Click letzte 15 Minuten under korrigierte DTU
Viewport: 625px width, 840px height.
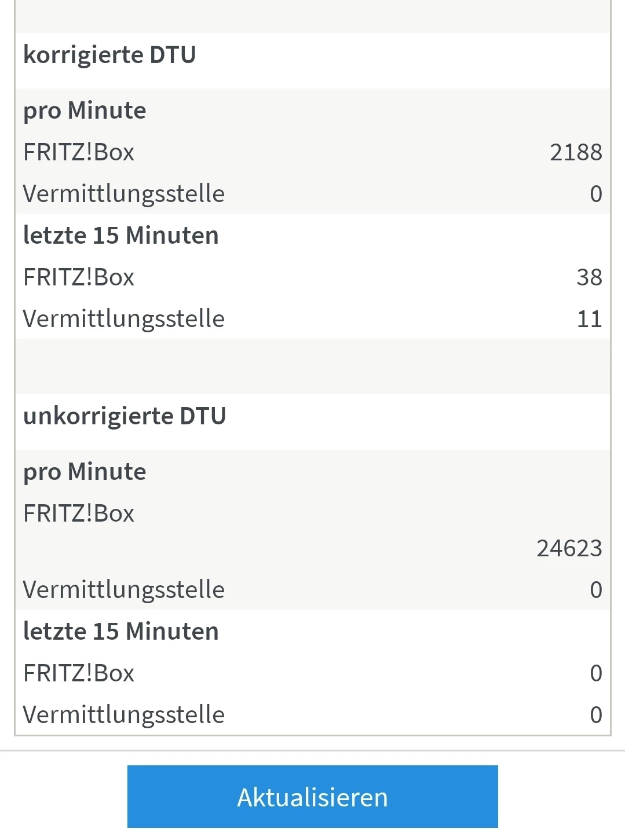click(120, 236)
